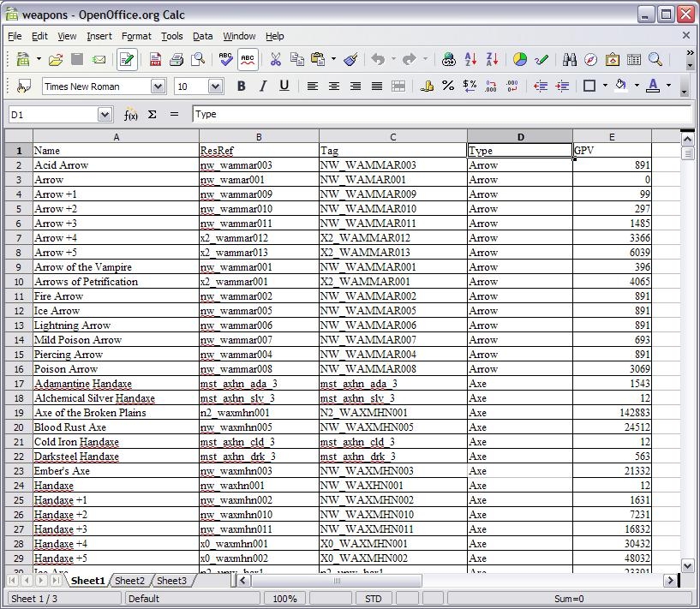Click the Font Color swatch button
This screenshot has width=700, height=609.
click(653, 86)
